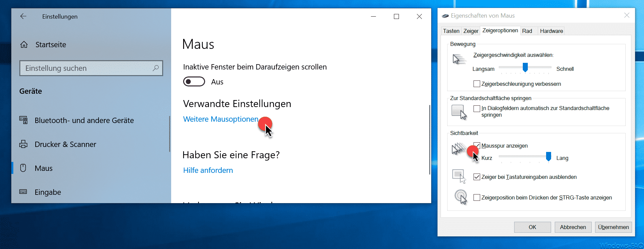This screenshot has height=249, width=644.
Task: Click the STRG pointer location icon
Action: coord(461,197)
